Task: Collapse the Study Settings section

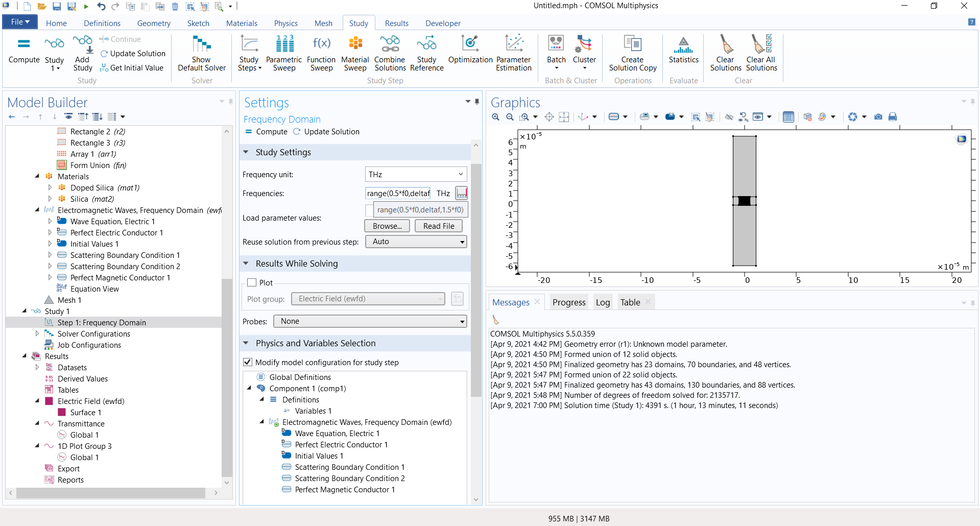Action: point(246,152)
